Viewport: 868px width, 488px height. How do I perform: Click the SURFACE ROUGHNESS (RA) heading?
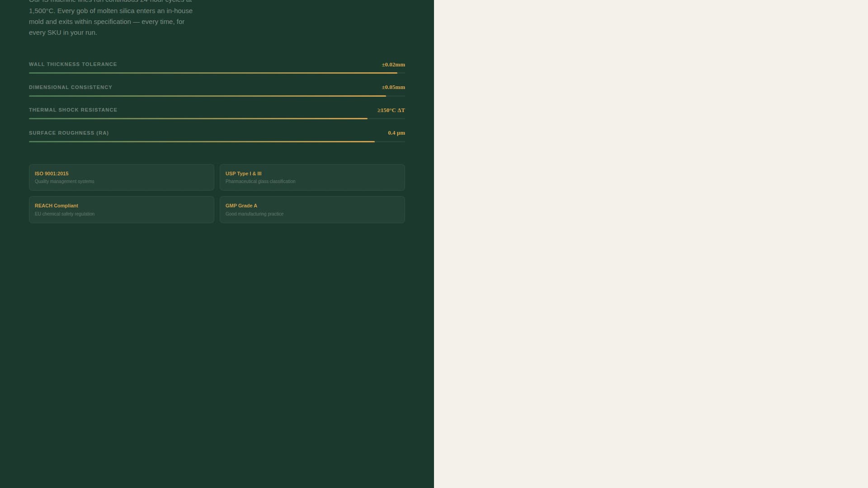69,133
